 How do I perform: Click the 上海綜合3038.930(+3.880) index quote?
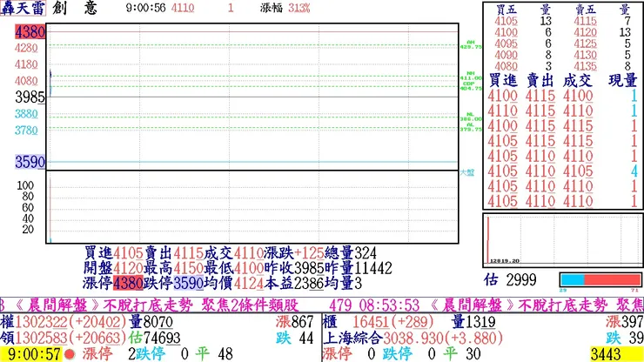(x=413, y=338)
